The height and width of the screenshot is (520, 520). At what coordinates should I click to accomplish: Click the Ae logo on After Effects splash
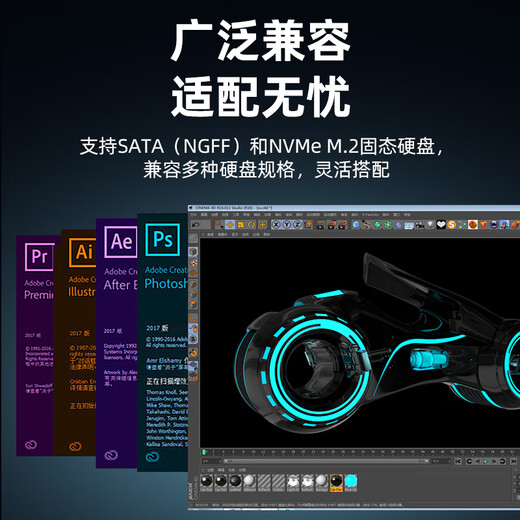click(121, 242)
